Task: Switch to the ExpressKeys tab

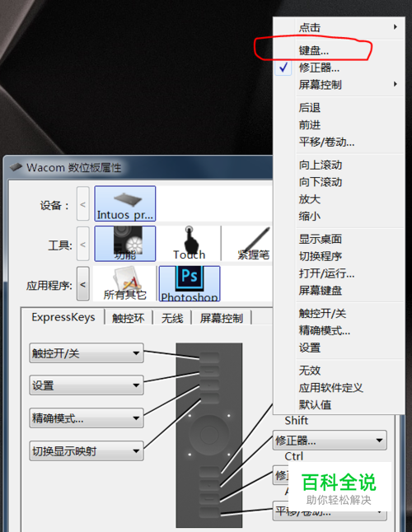Action: 63,317
